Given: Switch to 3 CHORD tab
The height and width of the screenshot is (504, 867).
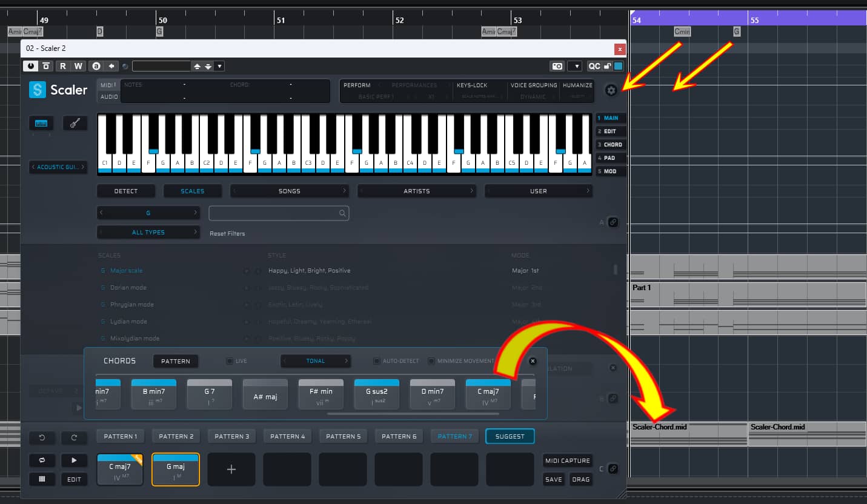Looking at the screenshot, I should coord(611,145).
